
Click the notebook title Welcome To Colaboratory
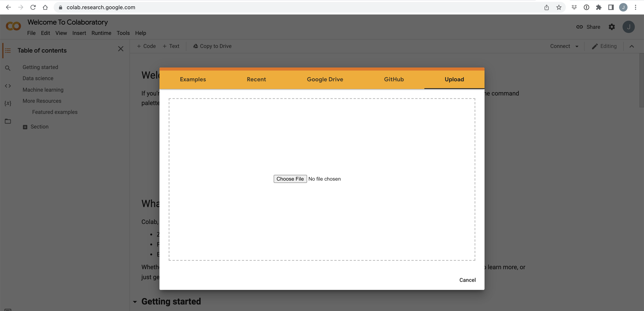pos(67,22)
